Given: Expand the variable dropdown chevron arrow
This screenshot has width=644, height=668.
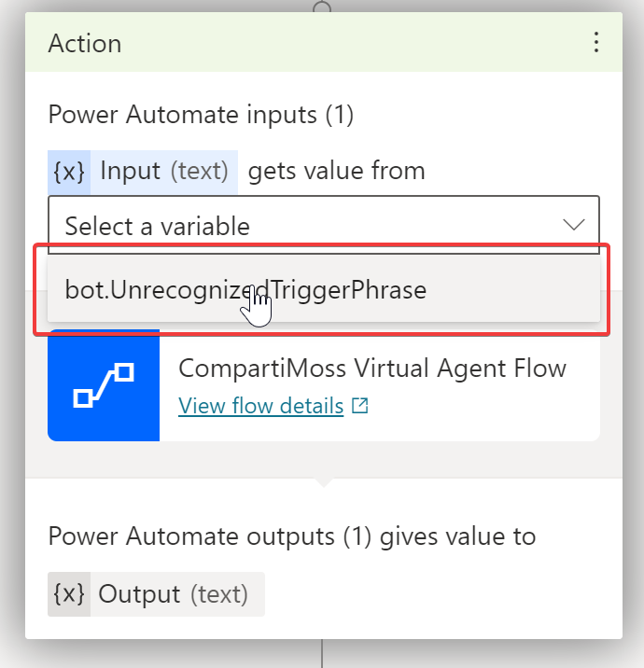Looking at the screenshot, I should tap(573, 225).
